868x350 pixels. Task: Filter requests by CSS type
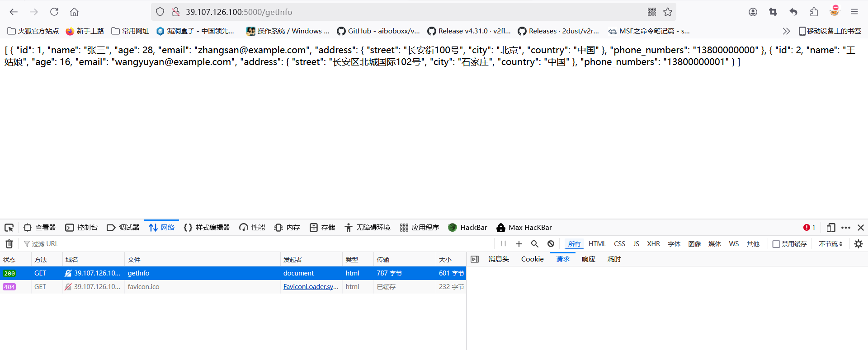click(x=620, y=244)
